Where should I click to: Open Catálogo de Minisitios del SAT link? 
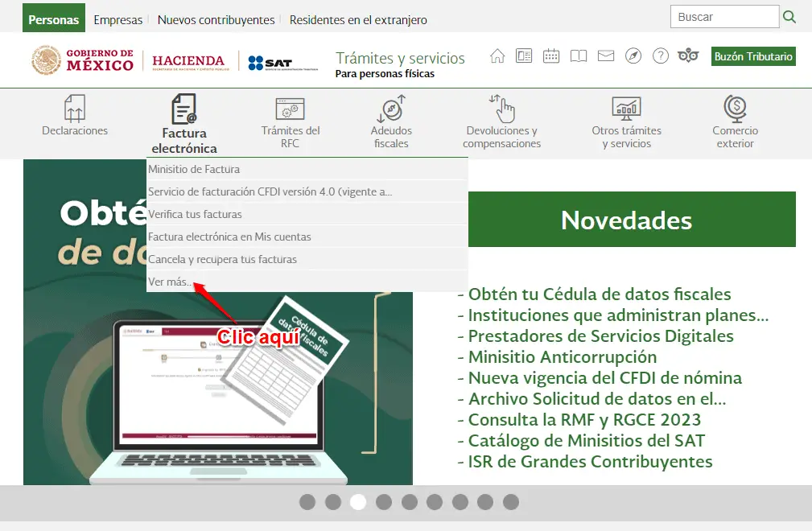point(586,440)
